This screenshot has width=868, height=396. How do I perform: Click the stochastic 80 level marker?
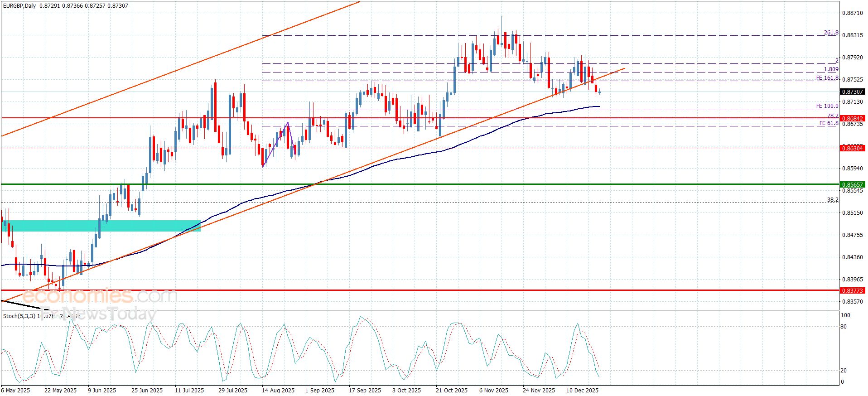pyautogui.click(x=843, y=326)
